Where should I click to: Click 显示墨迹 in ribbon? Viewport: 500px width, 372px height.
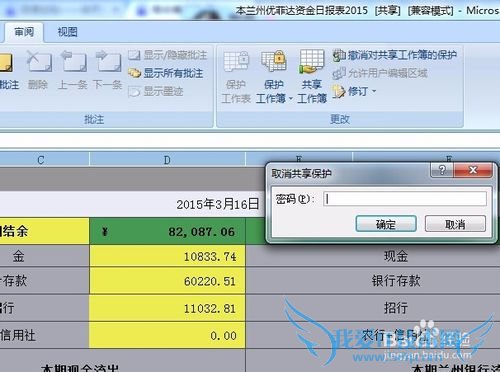pos(156,91)
